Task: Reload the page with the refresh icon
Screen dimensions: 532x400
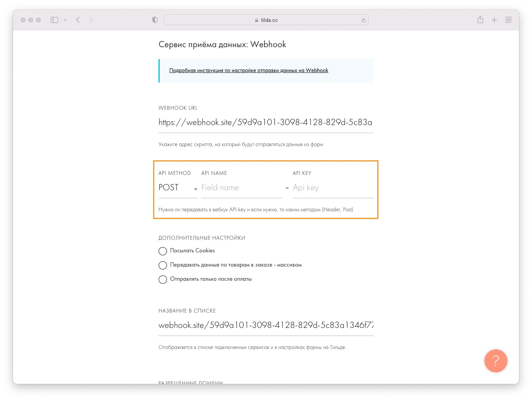Action: pos(363,20)
